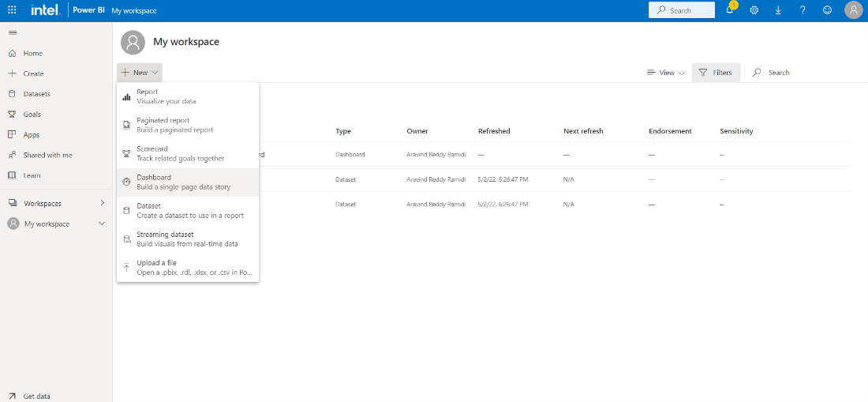Expand the Workspaces flyout chevron

102,204
